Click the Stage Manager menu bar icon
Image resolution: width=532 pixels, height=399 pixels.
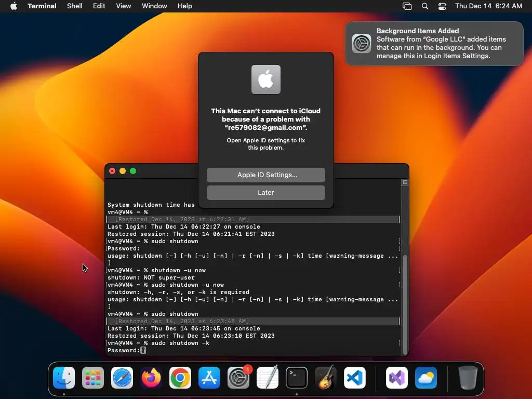(x=407, y=6)
